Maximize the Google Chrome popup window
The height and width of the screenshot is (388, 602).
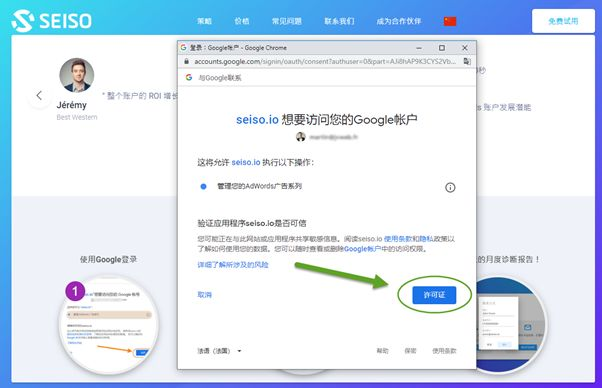tap(442, 48)
